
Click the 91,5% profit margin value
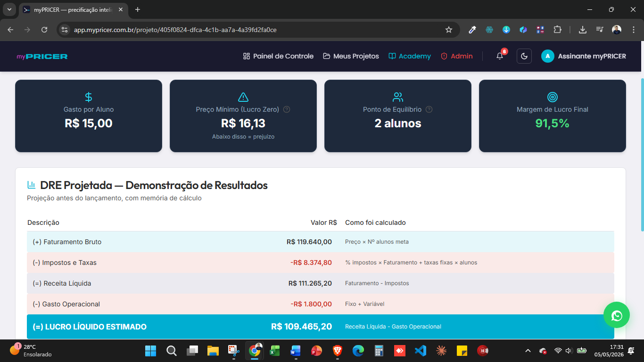[553, 123]
